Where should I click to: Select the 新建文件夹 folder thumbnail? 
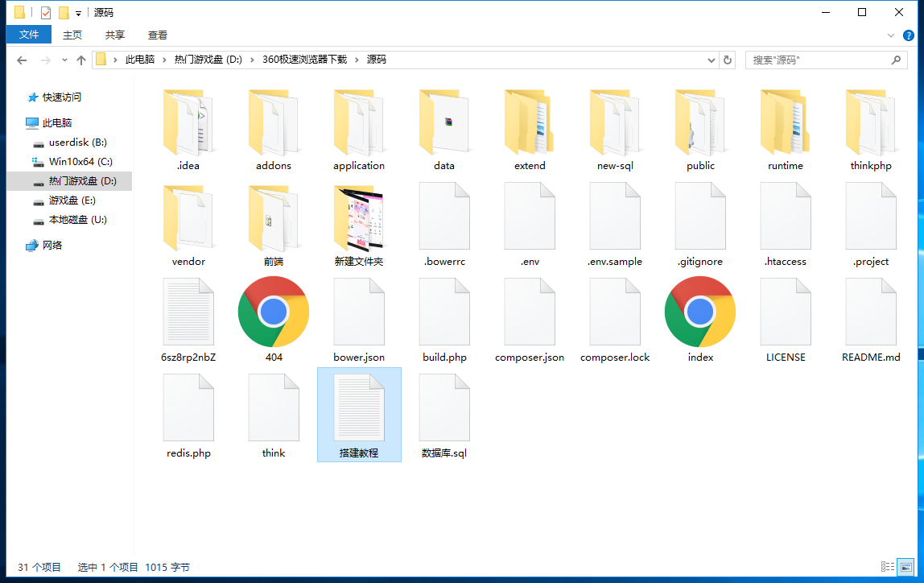click(359, 219)
